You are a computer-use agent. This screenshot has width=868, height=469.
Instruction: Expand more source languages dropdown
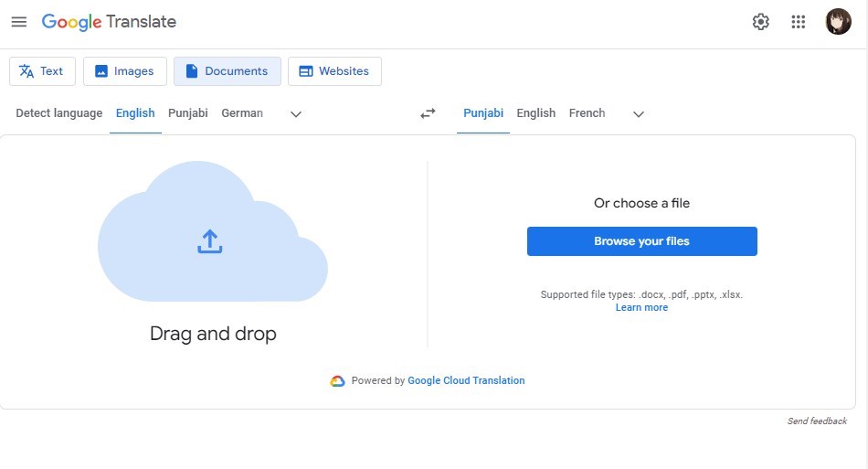click(x=296, y=114)
